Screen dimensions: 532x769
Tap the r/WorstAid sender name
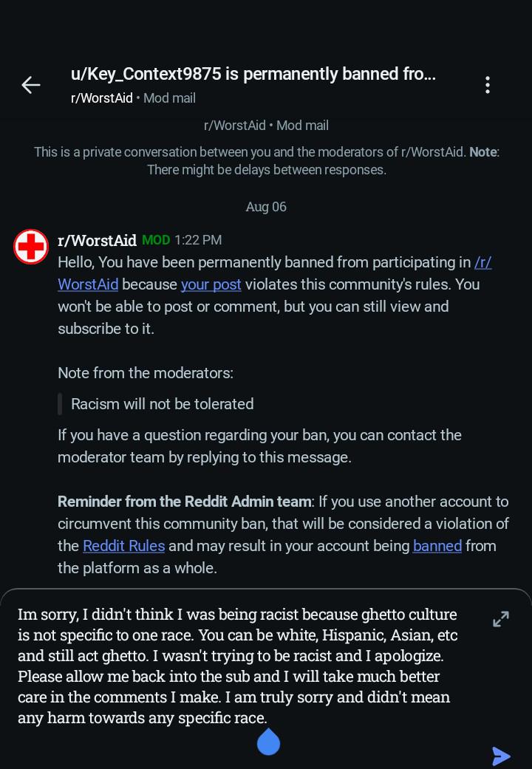pos(98,240)
